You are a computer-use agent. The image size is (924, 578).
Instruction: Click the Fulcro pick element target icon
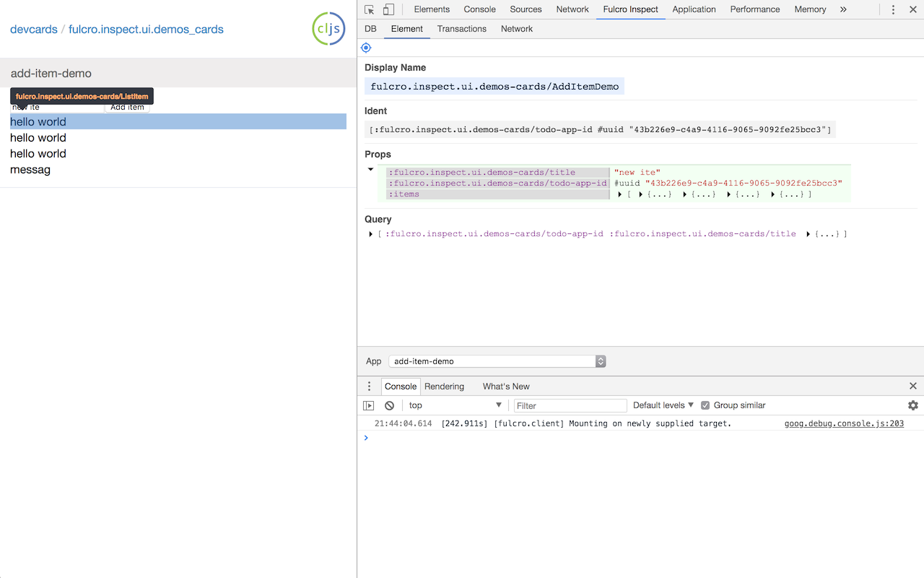point(366,48)
